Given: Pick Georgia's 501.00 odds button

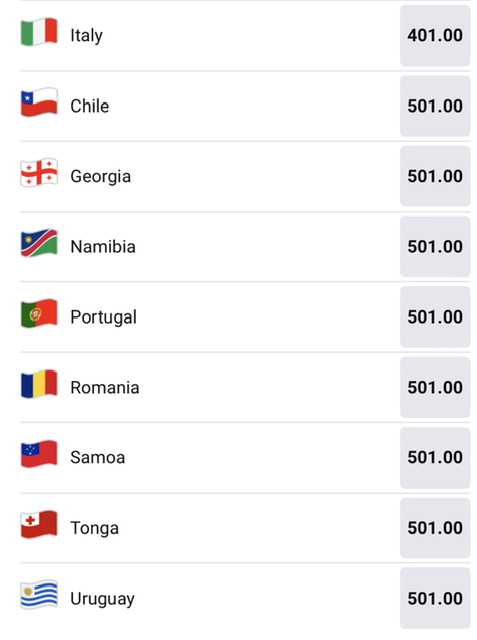Looking at the screenshot, I should [435, 176].
